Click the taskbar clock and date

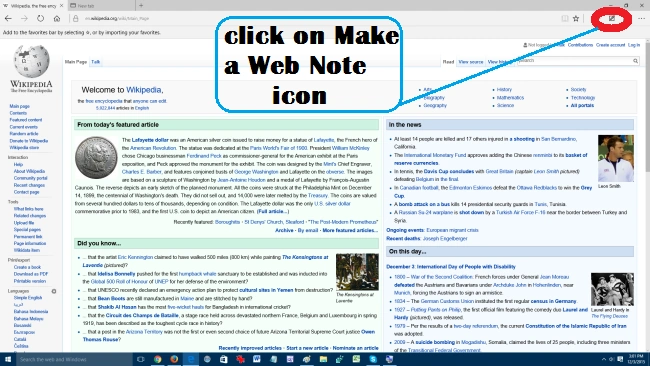coord(636,359)
